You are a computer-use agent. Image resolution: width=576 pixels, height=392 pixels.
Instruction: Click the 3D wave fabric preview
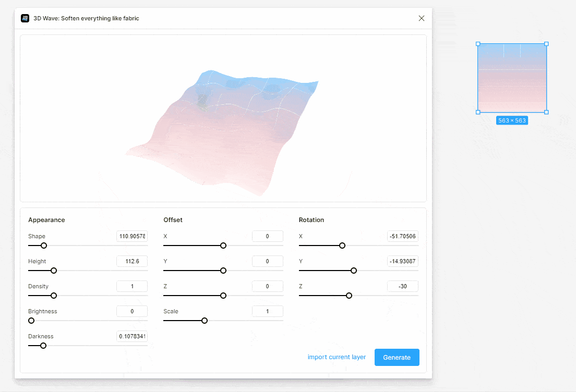point(223,132)
